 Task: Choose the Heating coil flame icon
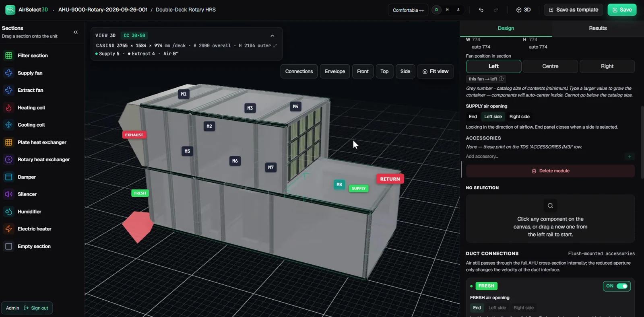click(x=9, y=108)
